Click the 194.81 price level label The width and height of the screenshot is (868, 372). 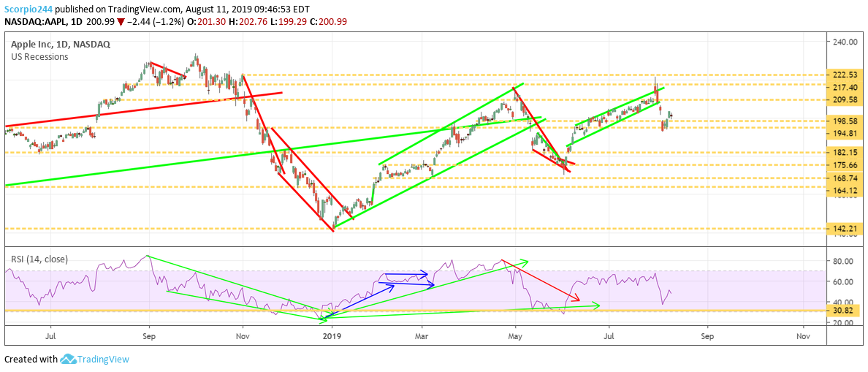pos(844,134)
